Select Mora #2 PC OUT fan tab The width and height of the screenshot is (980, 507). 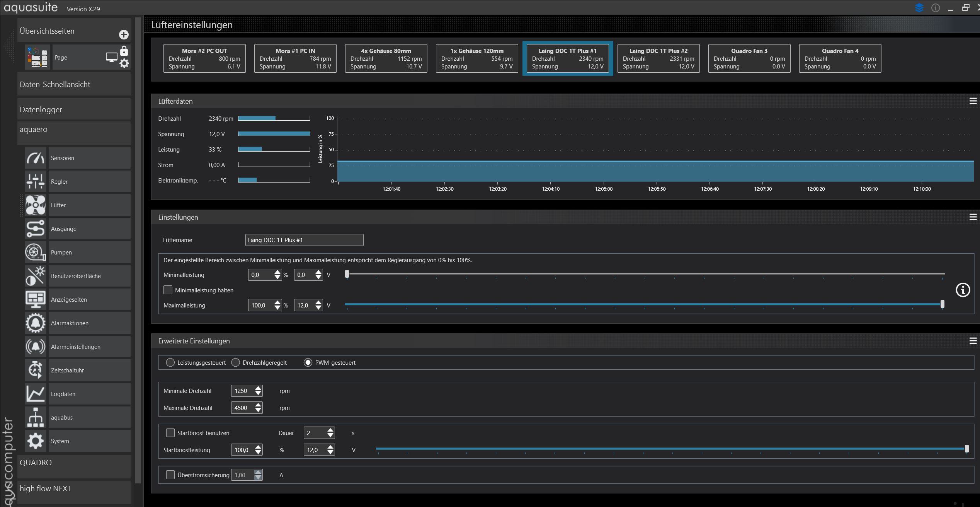click(204, 58)
